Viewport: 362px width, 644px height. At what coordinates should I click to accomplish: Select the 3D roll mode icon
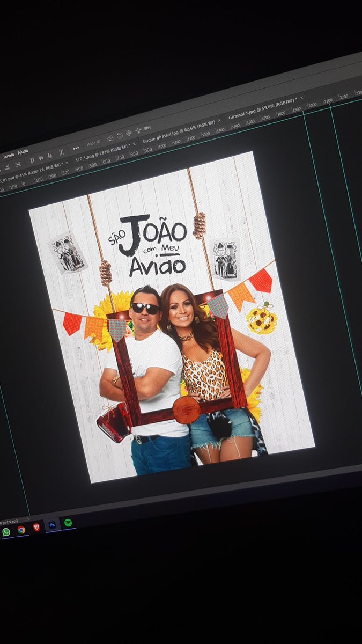tap(119, 136)
